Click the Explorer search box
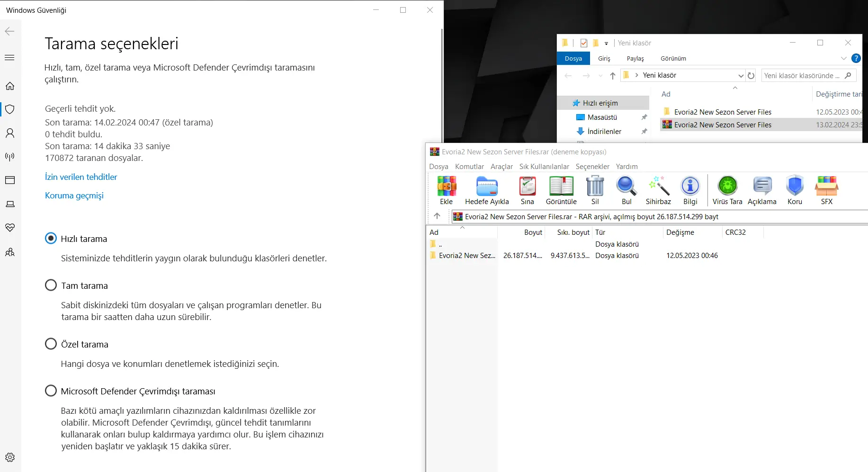 click(x=808, y=75)
